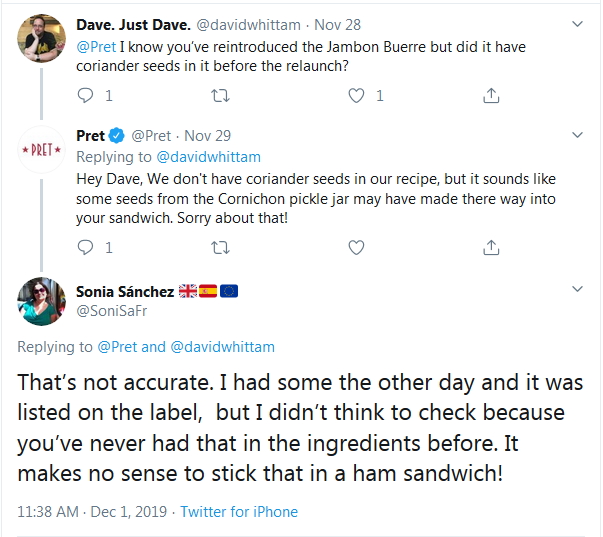Open Sonia Sánchez display name link
The image size is (603, 537).
[x=123, y=291]
